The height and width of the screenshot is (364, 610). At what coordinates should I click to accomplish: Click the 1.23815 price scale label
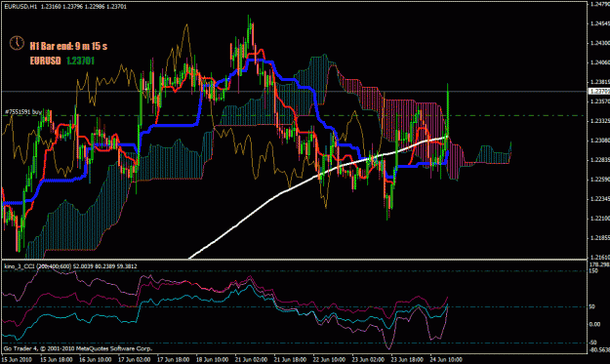(x=600, y=82)
